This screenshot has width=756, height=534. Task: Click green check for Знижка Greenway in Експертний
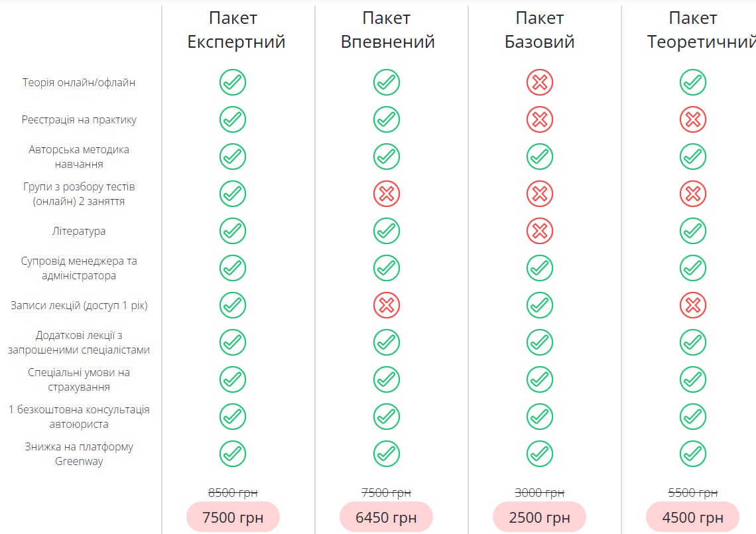coord(233,454)
